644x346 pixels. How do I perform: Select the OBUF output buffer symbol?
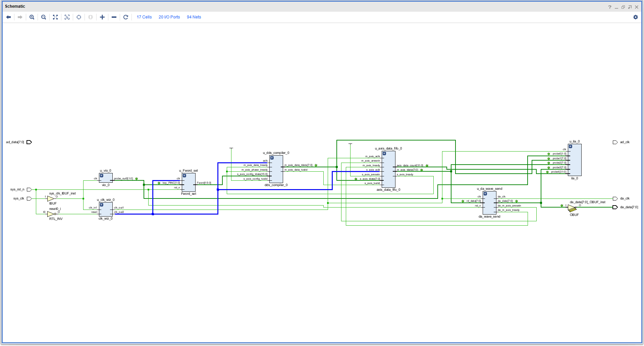tap(572, 209)
